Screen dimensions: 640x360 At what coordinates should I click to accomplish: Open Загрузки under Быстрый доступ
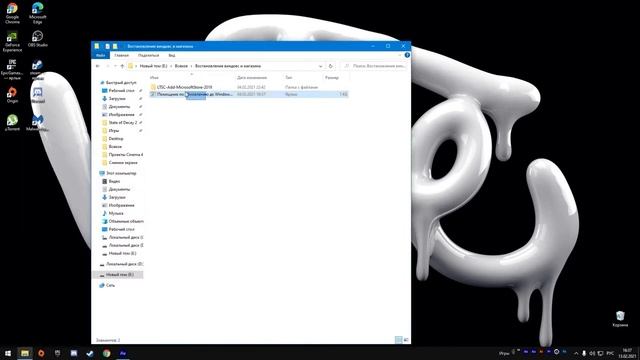coord(117,98)
